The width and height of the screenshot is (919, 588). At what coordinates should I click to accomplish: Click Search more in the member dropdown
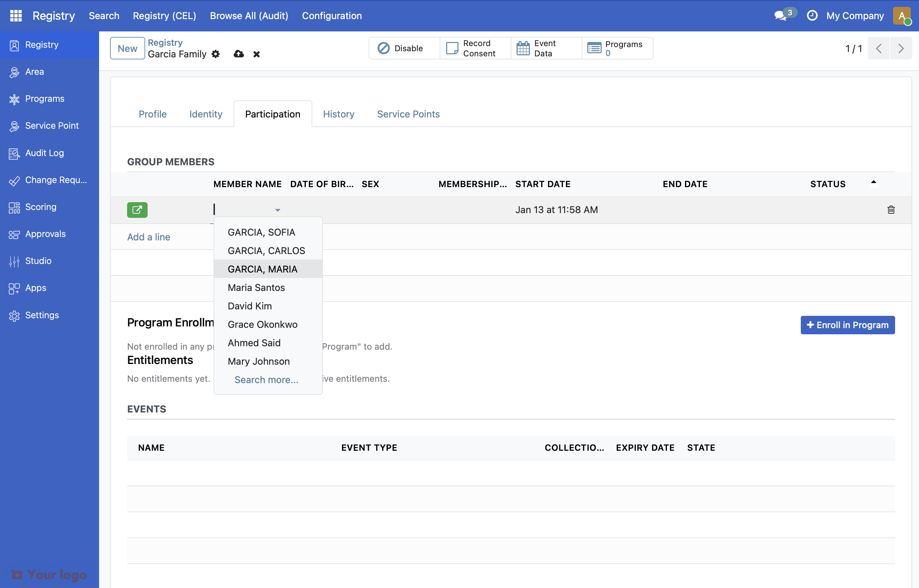(266, 379)
